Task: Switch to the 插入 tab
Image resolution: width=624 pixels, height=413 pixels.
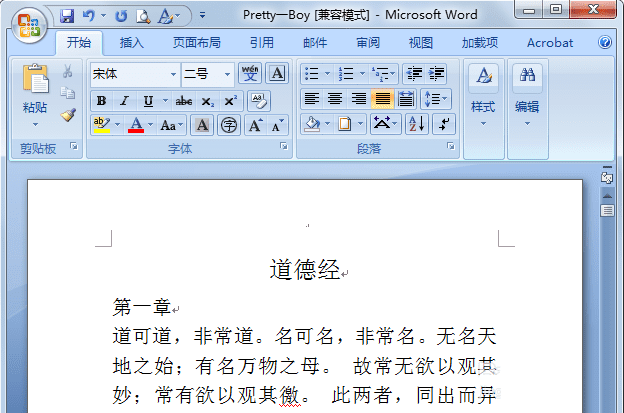Action: 132,43
